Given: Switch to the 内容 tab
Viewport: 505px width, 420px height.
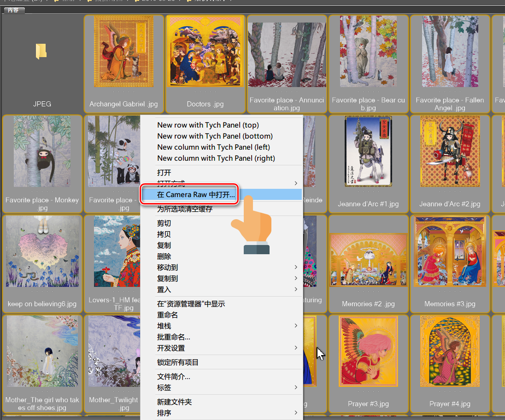Looking at the screenshot, I should (13, 10).
